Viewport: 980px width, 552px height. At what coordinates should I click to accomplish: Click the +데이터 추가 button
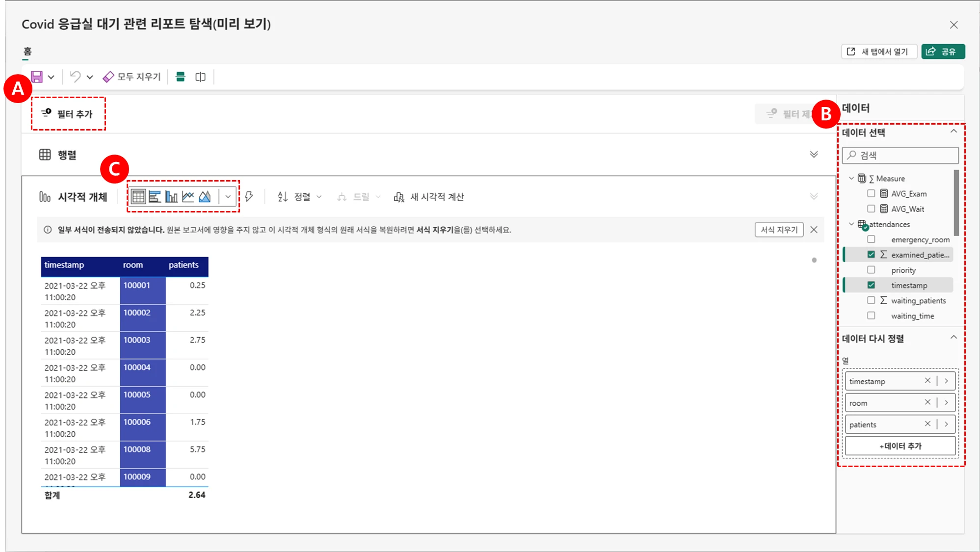[900, 446]
